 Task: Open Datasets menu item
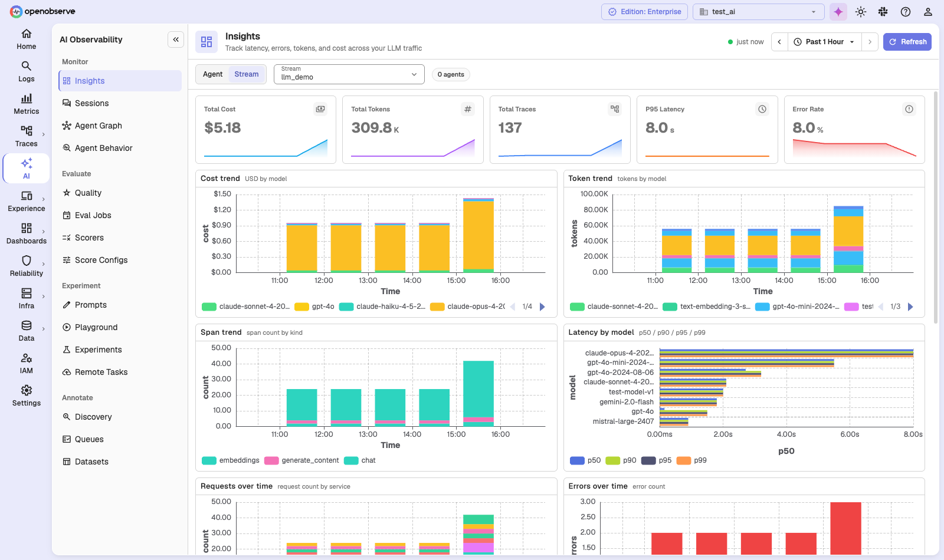click(120, 462)
